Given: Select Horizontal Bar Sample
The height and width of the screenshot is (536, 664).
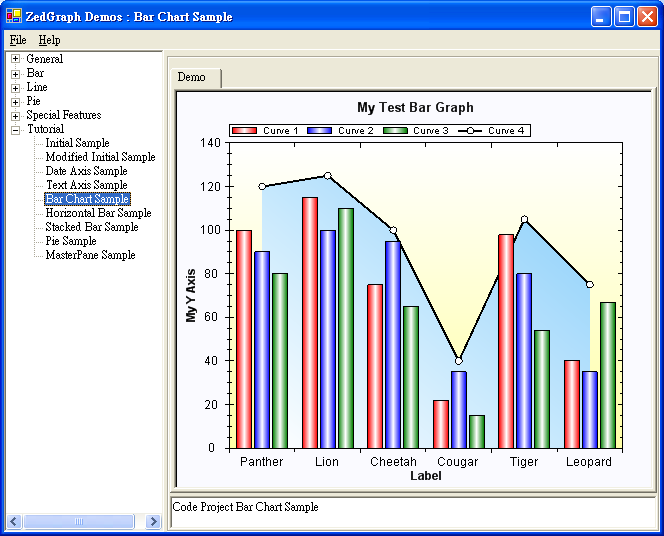Looking at the screenshot, I should 98,213.
